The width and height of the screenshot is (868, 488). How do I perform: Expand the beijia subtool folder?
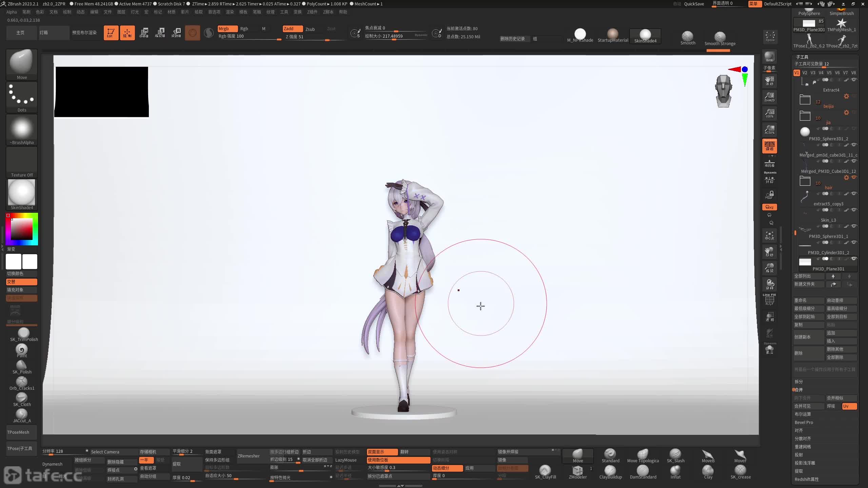(805, 100)
